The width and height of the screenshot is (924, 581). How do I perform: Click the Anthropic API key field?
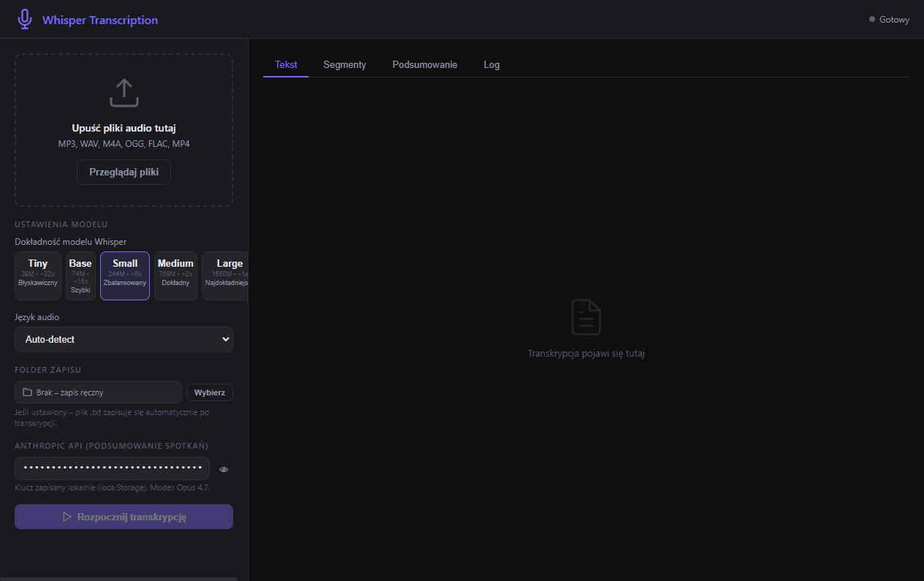[x=112, y=468]
